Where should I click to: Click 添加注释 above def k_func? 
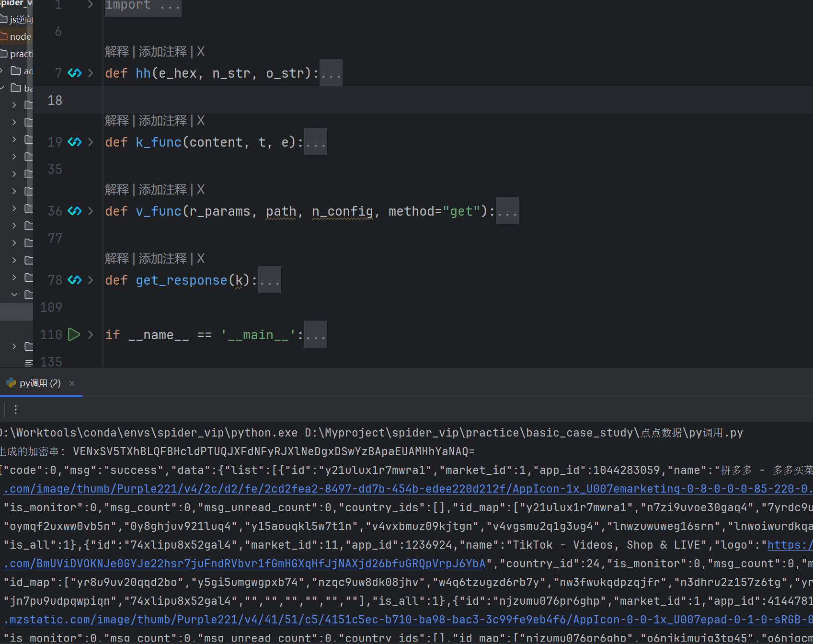pyautogui.click(x=163, y=120)
